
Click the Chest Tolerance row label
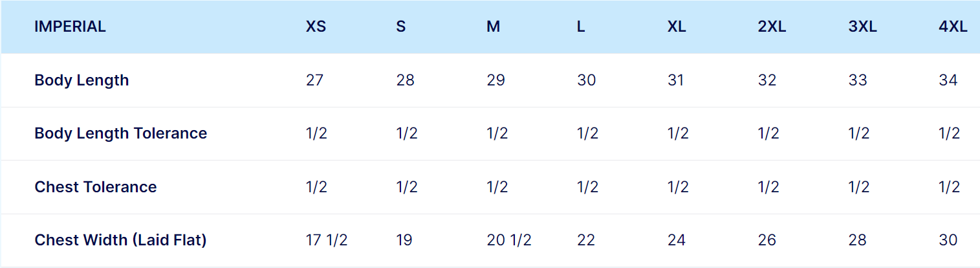click(x=95, y=187)
